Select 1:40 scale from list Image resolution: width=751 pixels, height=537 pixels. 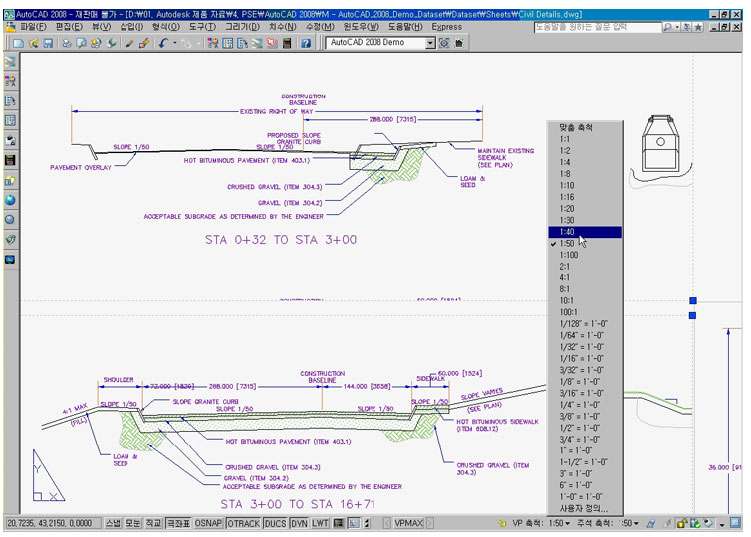point(585,232)
